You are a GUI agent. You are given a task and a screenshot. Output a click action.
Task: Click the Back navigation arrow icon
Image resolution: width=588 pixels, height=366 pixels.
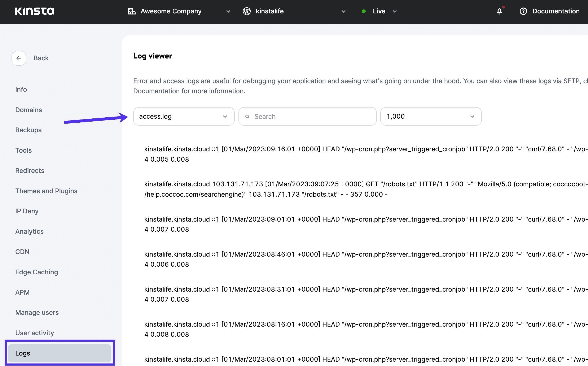19,58
